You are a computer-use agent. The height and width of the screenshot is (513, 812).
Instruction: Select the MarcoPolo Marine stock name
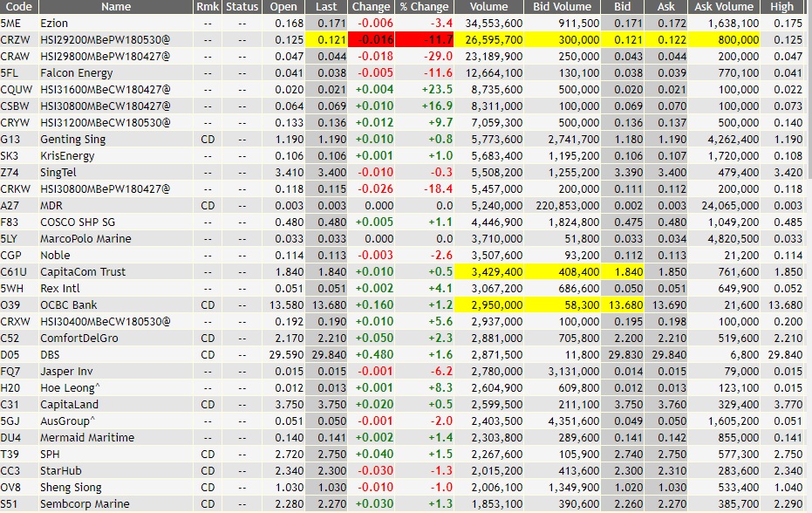(85, 239)
